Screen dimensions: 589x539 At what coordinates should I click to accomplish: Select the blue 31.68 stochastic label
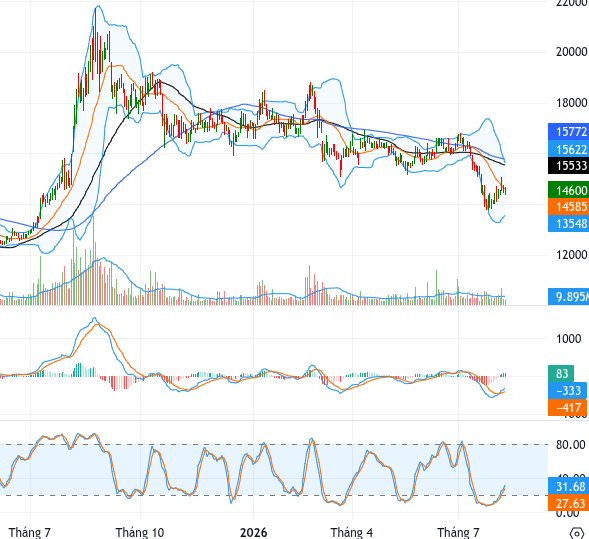point(568,486)
